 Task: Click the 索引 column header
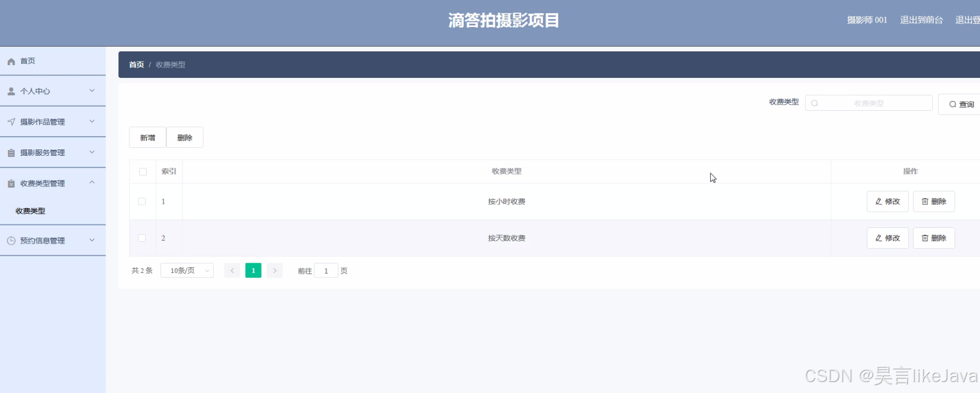pyautogui.click(x=169, y=171)
